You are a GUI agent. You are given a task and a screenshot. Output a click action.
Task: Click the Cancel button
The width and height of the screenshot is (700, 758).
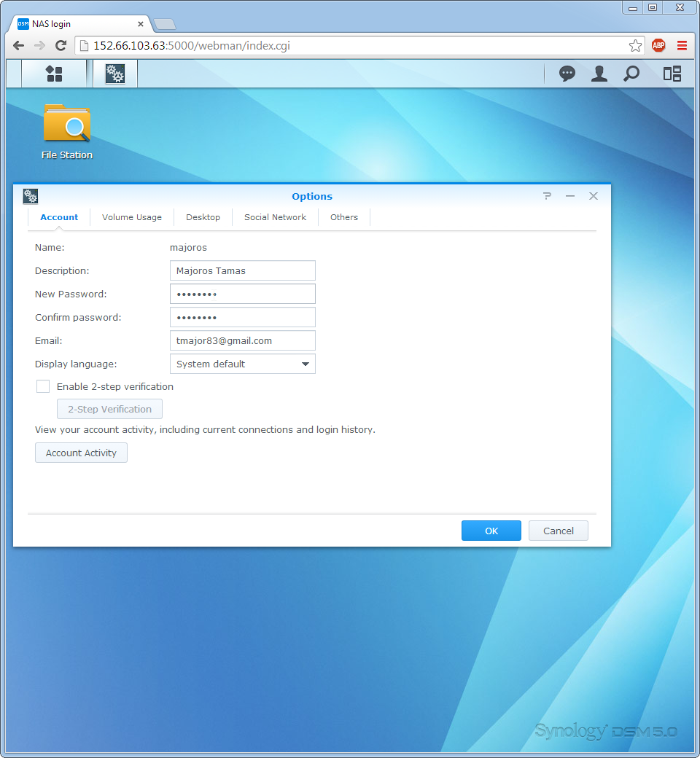[x=558, y=531]
